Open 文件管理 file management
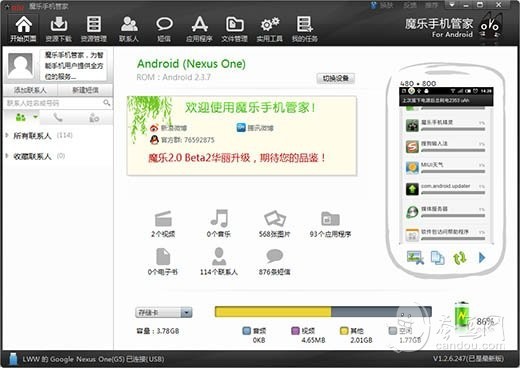 point(235,29)
